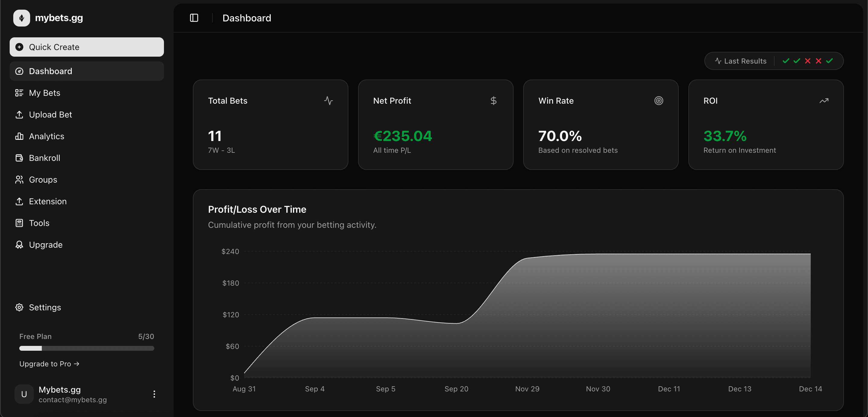Click the mybets.gg logo icon
Screen dimensions: 868x417
(22, 18)
